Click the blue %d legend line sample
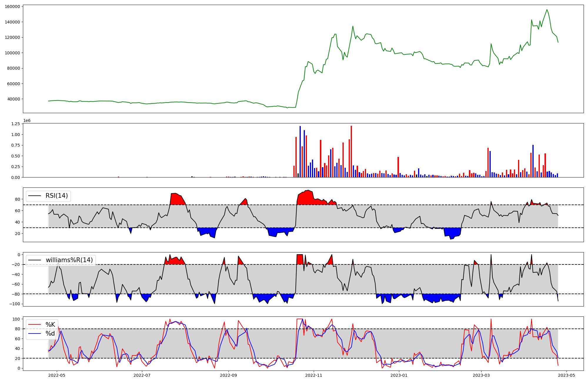The height and width of the screenshot is (382, 588). [34, 334]
